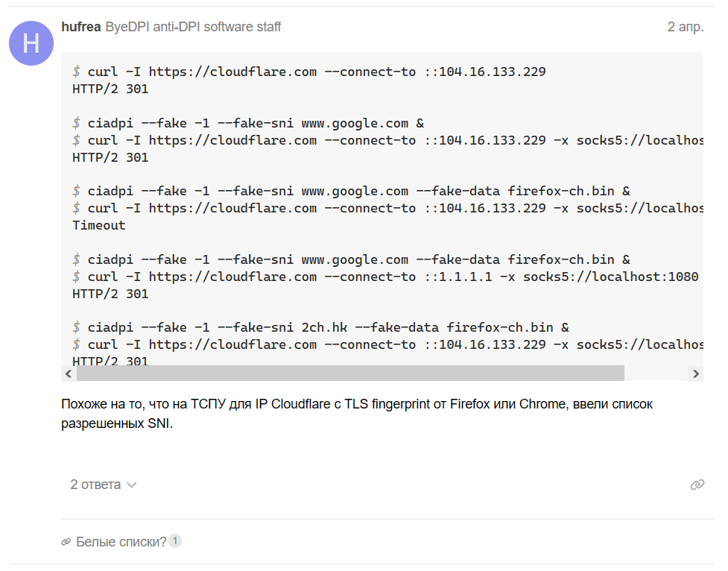Click the Timeout output line in code

(x=99, y=225)
